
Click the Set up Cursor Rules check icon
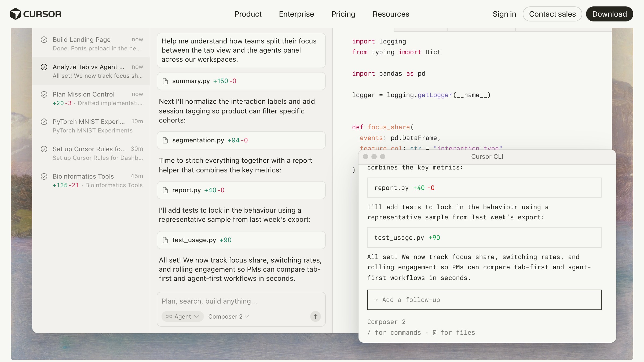tap(44, 149)
